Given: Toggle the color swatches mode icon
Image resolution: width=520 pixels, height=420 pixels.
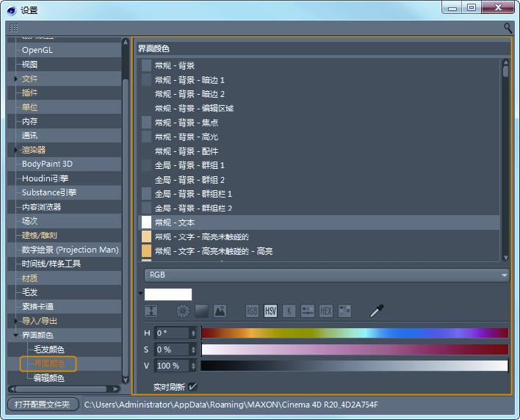Looking at the screenshot, I should point(344,311).
